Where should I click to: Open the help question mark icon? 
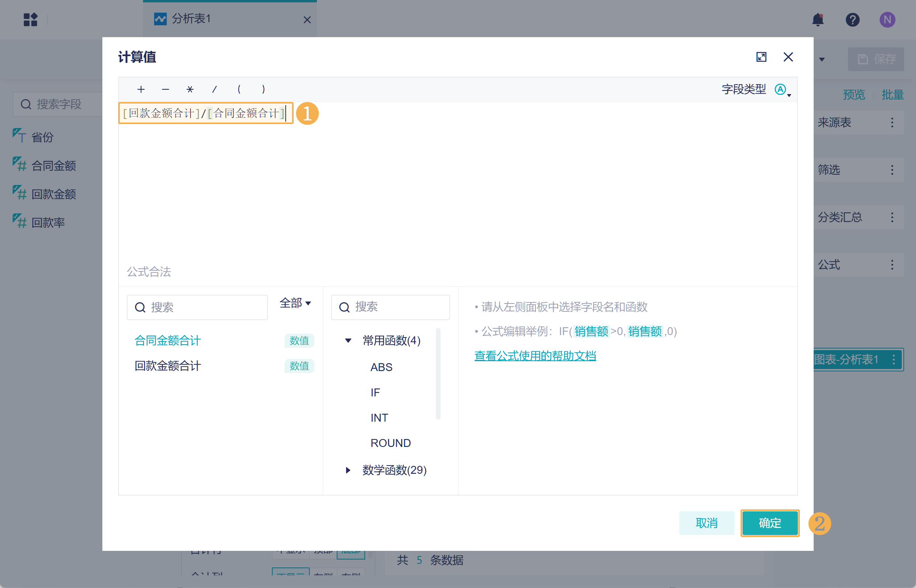coord(852,19)
